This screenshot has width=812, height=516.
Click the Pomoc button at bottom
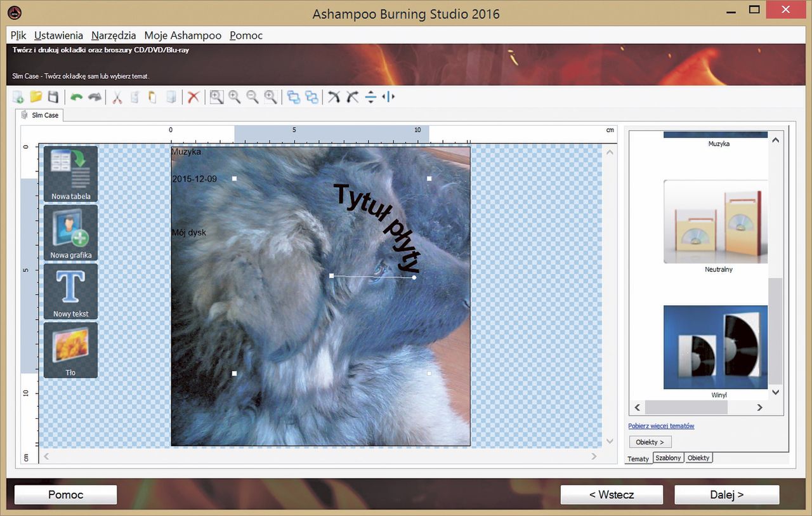tap(66, 494)
